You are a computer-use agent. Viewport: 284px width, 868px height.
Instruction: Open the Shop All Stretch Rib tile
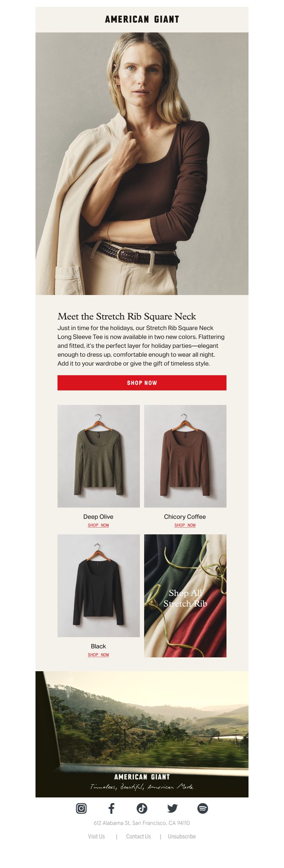click(185, 596)
